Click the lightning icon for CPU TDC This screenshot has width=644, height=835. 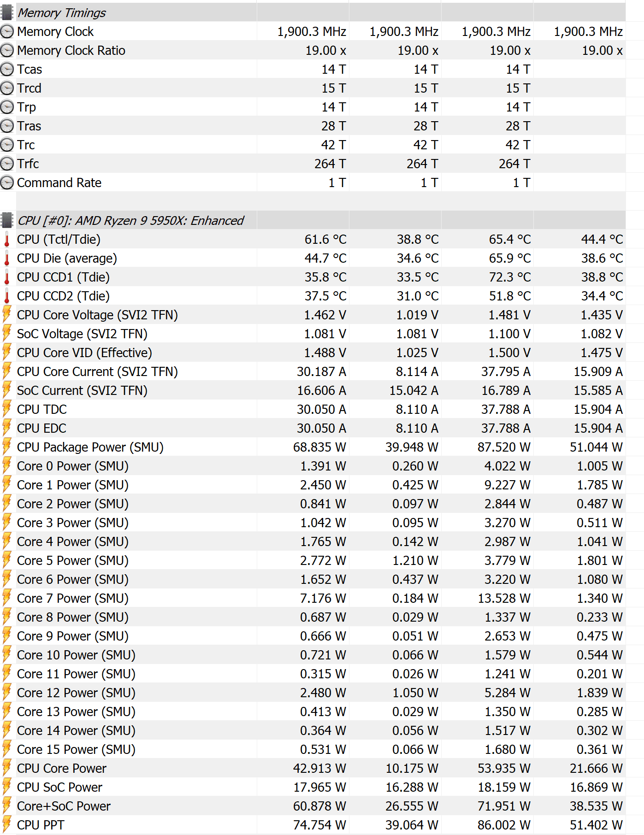7,409
